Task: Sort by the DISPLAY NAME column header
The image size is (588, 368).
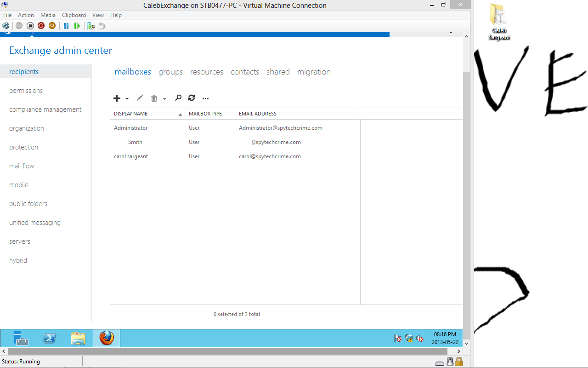Action: pos(147,114)
